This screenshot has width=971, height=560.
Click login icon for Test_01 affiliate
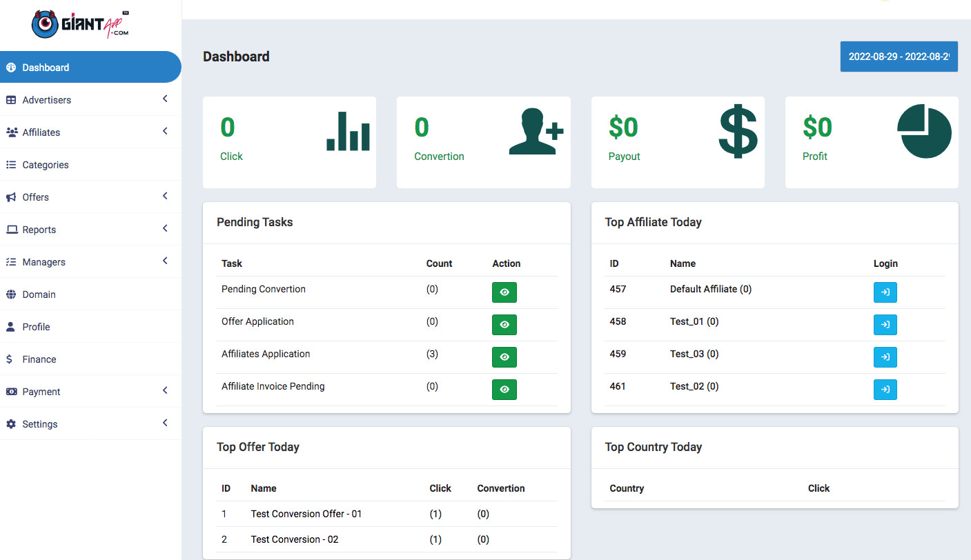pyautogui.click(x=885, y=325)
